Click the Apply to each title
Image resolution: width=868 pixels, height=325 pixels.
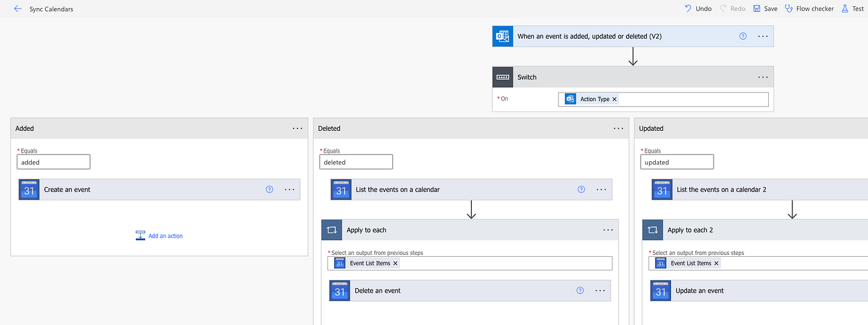pos(366,230)
